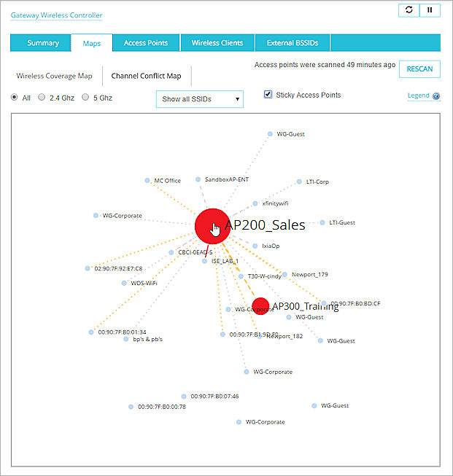
Task: Click the LTI-Corp node dot
Action: 299,182
